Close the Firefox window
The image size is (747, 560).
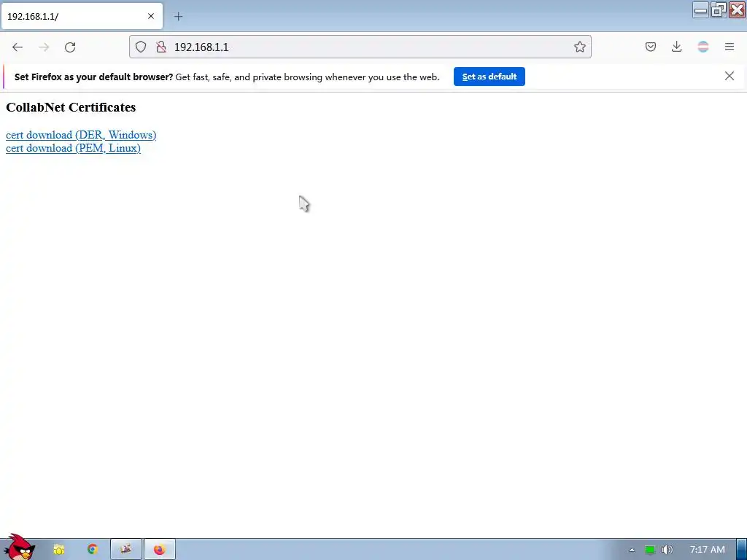(737, 10)
